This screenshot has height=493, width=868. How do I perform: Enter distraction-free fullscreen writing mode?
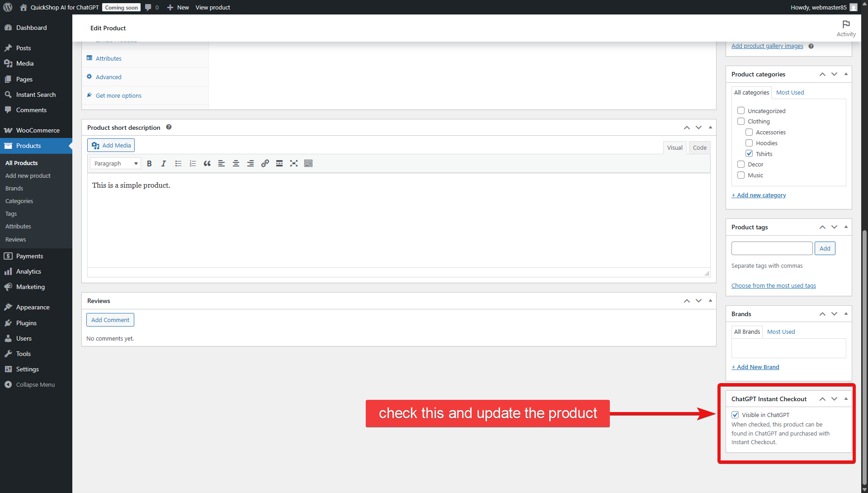tap(294, 163)
